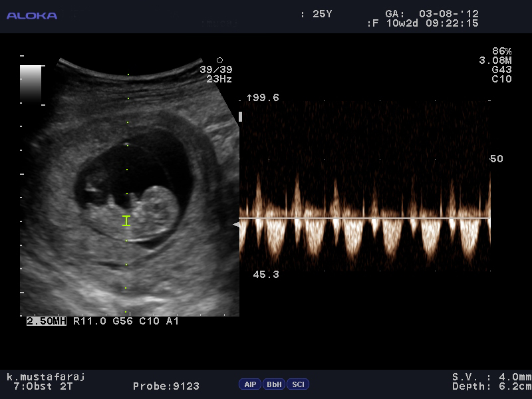The width and height of the screenshot is (532, 399).
Task: Toggle the SCI indicator badge
Action: (298, 384)
